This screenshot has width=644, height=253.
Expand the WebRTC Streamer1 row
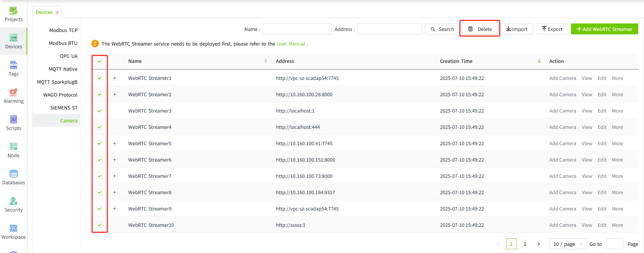click(115, 78)
